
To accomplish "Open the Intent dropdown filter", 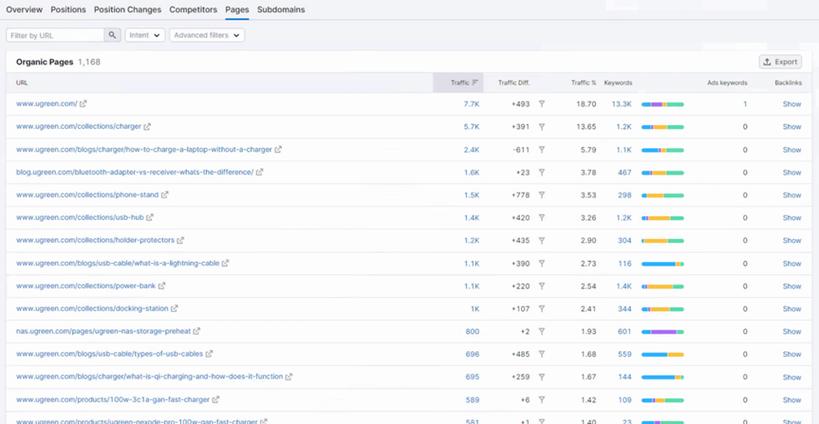I will [145, 36].
